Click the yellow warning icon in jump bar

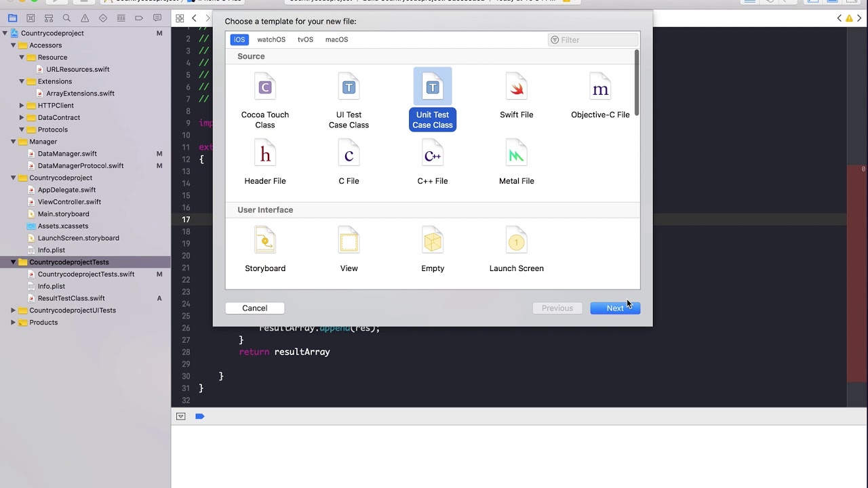(849, 18)
